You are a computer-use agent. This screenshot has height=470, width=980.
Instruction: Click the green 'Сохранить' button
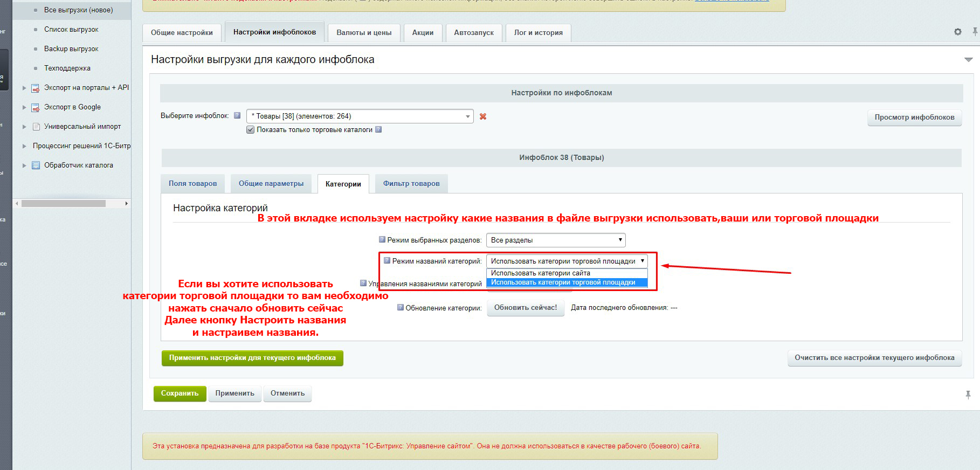point(180,393)
